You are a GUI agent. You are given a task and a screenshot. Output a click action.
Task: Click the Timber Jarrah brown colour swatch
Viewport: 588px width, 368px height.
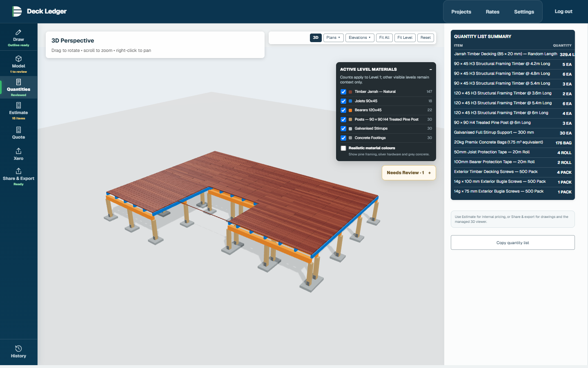350,92
